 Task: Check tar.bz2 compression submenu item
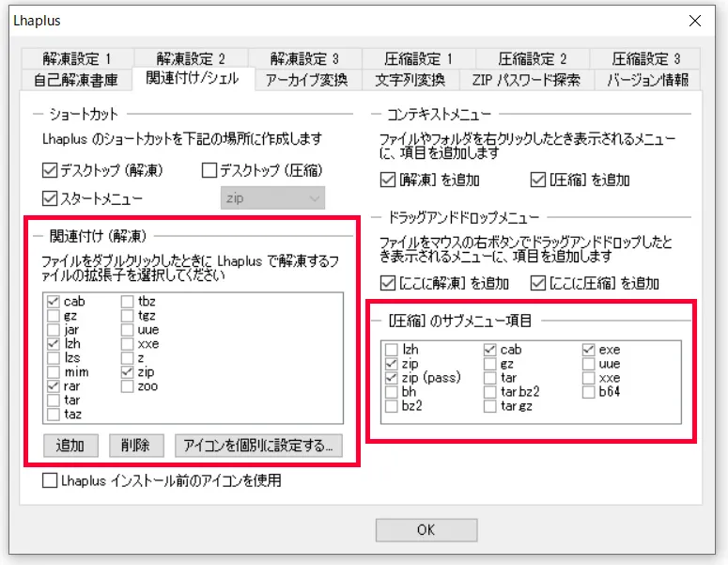tap(489, 392)
